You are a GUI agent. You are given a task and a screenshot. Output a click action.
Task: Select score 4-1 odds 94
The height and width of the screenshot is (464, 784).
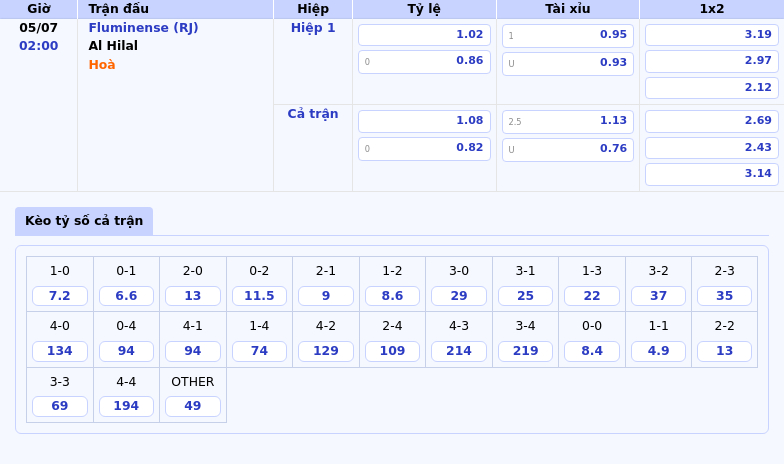(193, 351)
